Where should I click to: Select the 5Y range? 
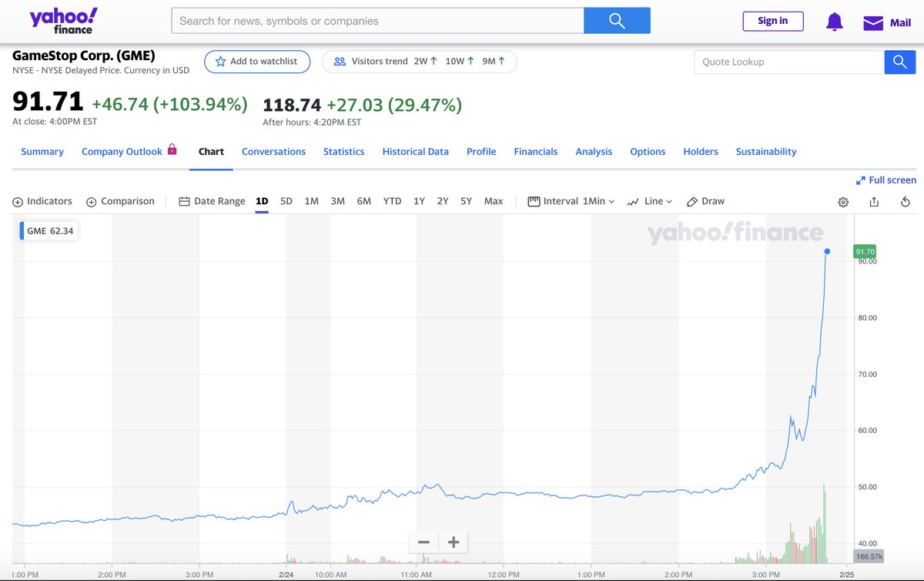(x=466, y=201)
